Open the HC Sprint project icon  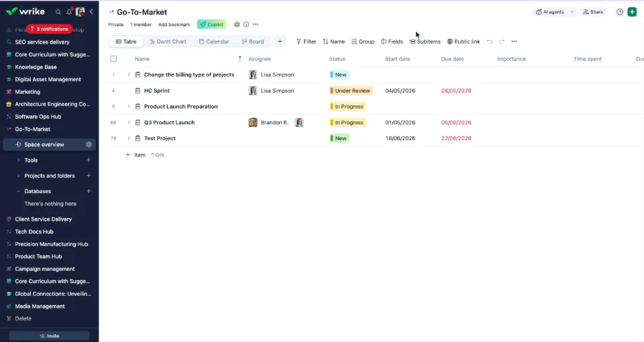point(138,91)
